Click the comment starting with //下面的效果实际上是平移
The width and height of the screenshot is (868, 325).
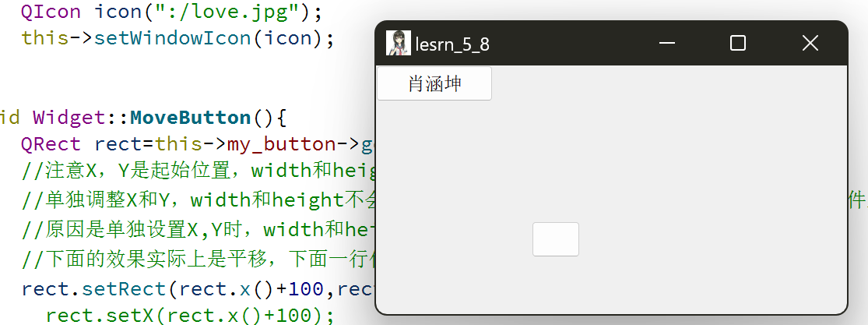click(199, 259)
